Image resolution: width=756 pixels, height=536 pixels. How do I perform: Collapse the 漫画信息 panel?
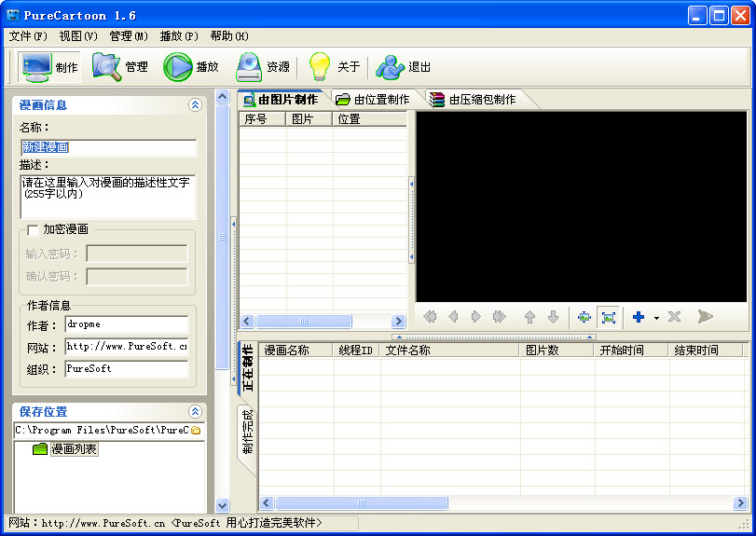tap(195, 105)
